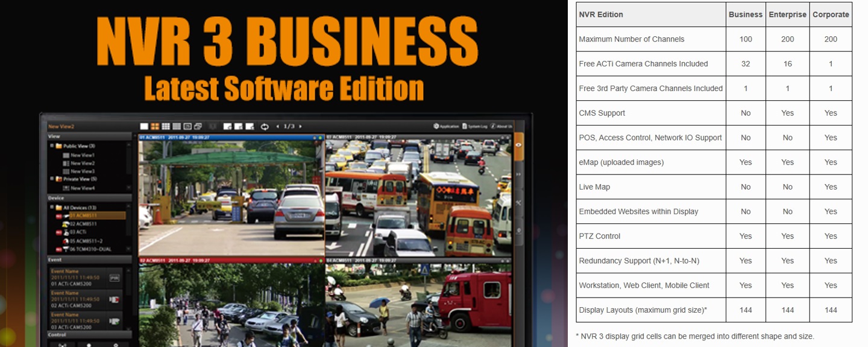This screenshot has width=868, height=347.
Task: Click the double-arrow icon on right sidebar
Action: (x=518, y=174)
